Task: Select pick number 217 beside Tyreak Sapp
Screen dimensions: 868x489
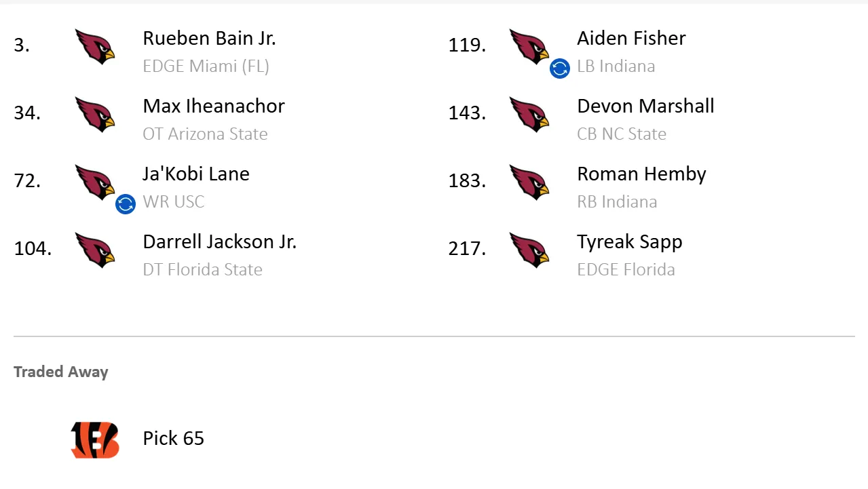Action: (x=466, y=249)
